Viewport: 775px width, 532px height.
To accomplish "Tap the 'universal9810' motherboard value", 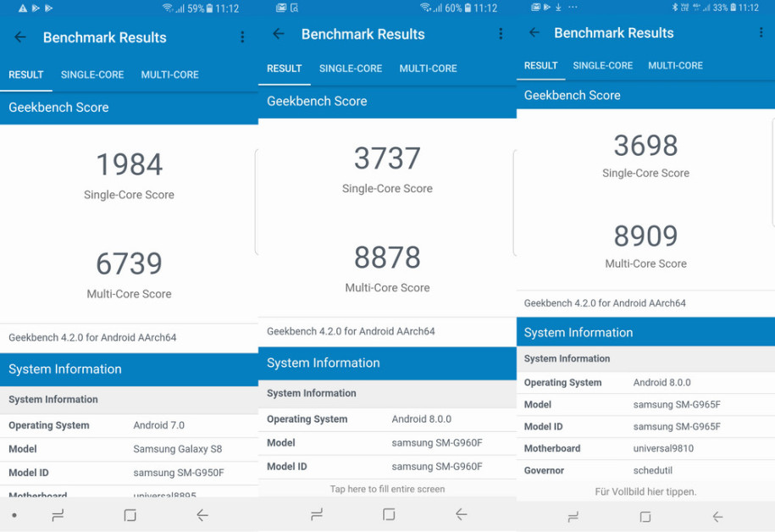I will [x=663, y=448].
